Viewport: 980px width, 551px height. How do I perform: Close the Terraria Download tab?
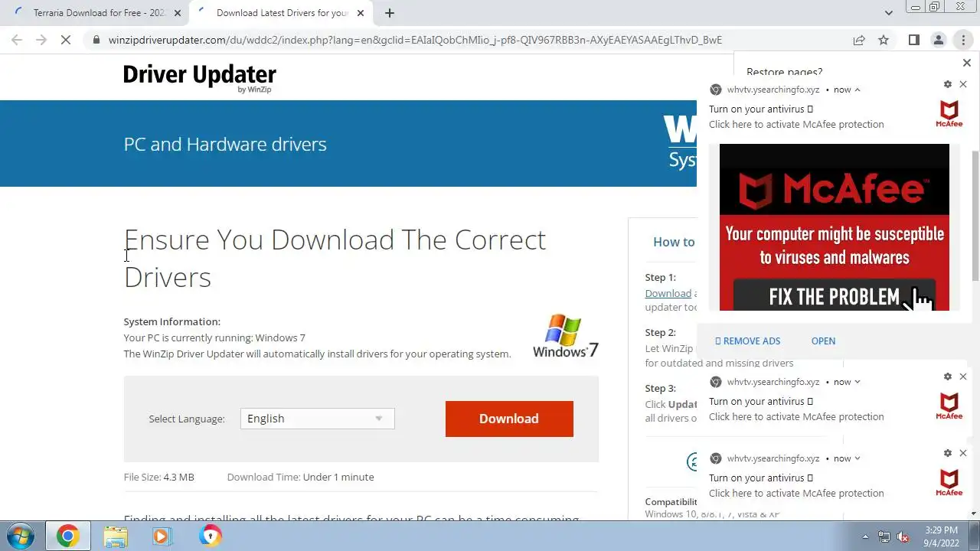coord(178,13)
